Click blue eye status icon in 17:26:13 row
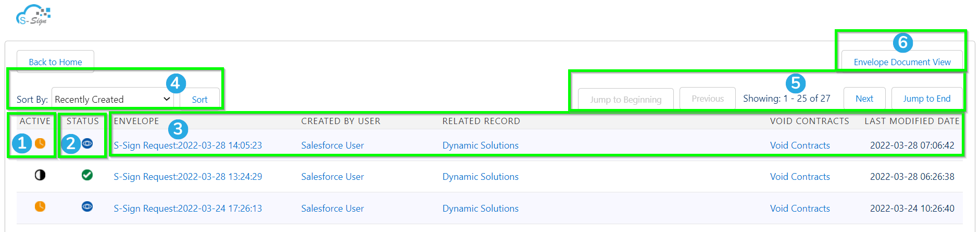 tap(87, 206)
